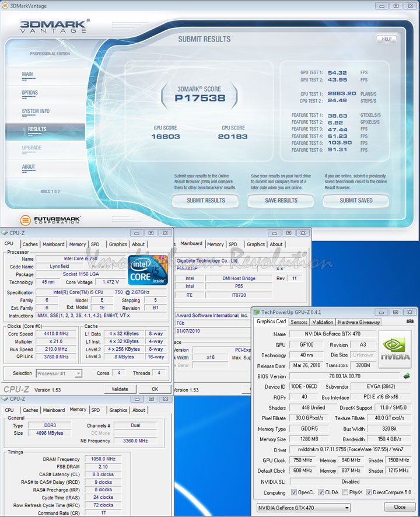
Task: Open OPTIONS in 3DMark sidebar
Action: coord(30,93)
